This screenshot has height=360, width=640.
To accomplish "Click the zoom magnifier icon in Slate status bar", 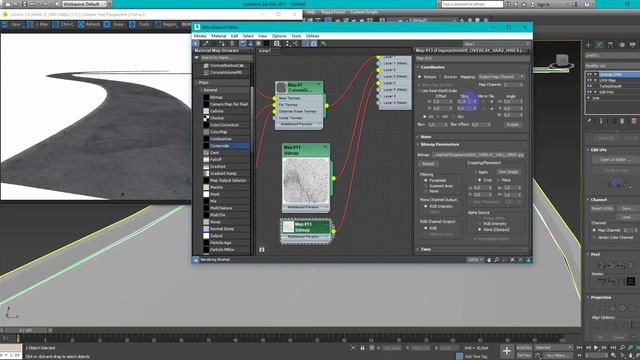I will pos(497,260).
